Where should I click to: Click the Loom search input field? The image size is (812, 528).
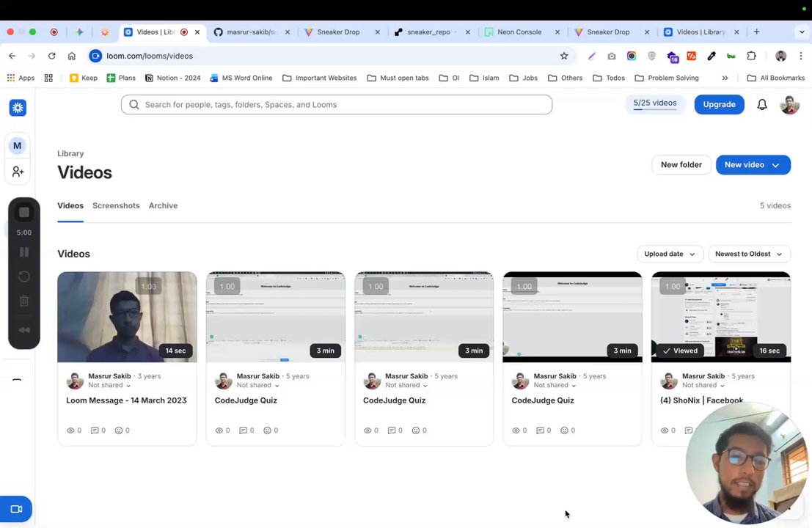click(x=337, y=105)
